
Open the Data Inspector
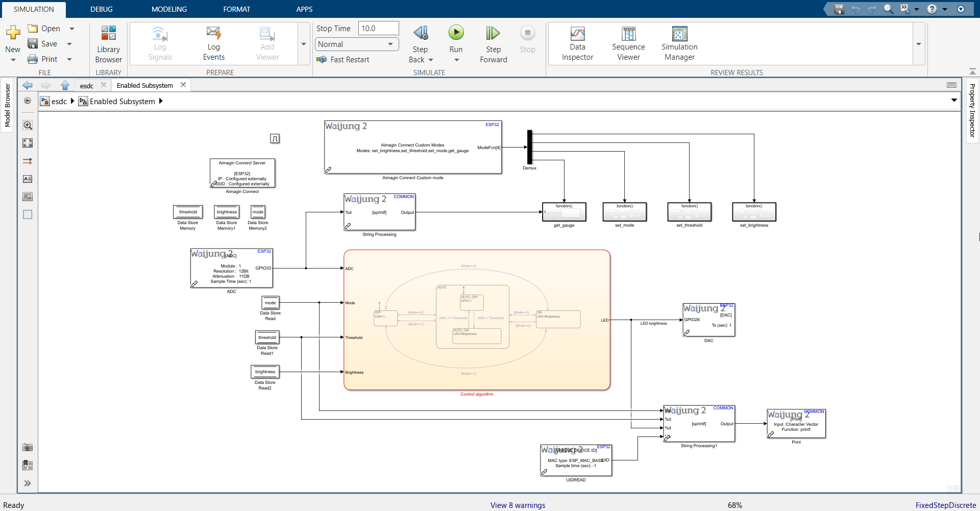577,44
